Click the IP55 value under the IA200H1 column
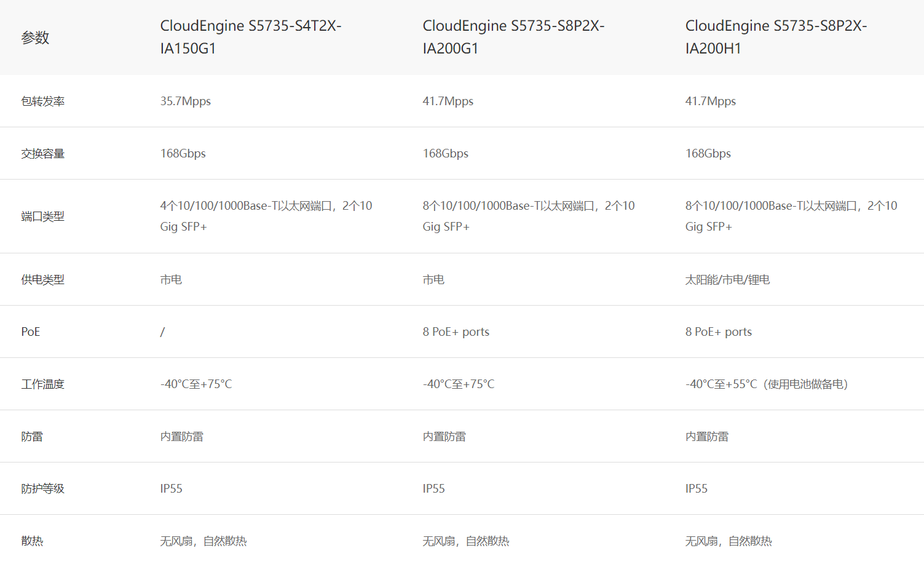924x564 pixels. [x=696, y=489]
